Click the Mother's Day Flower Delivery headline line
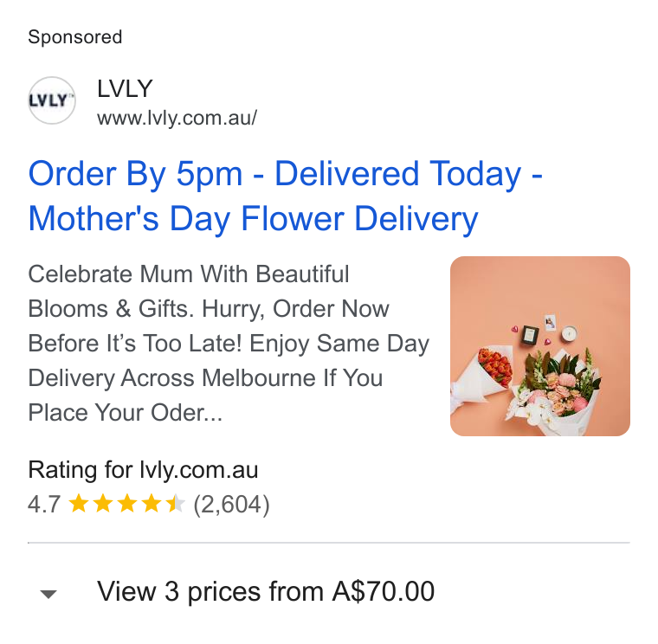The width and height of the screenshot is (658, 644). tap(253, 219)
